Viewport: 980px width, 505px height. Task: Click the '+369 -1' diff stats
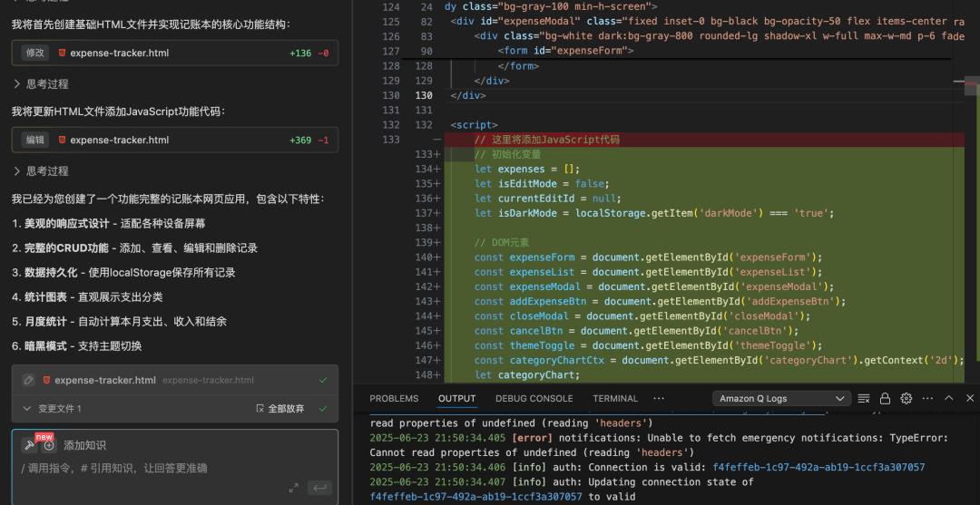pos(309,140)
